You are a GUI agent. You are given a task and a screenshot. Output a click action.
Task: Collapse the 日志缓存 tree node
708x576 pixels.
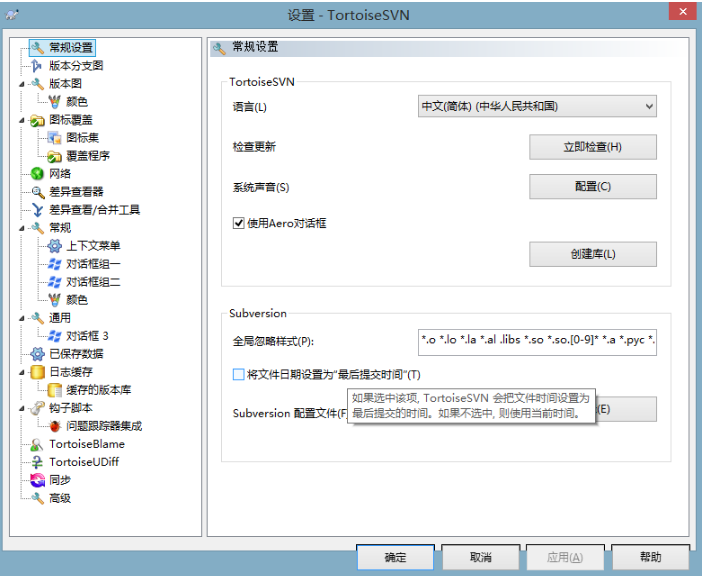[22, 372]
